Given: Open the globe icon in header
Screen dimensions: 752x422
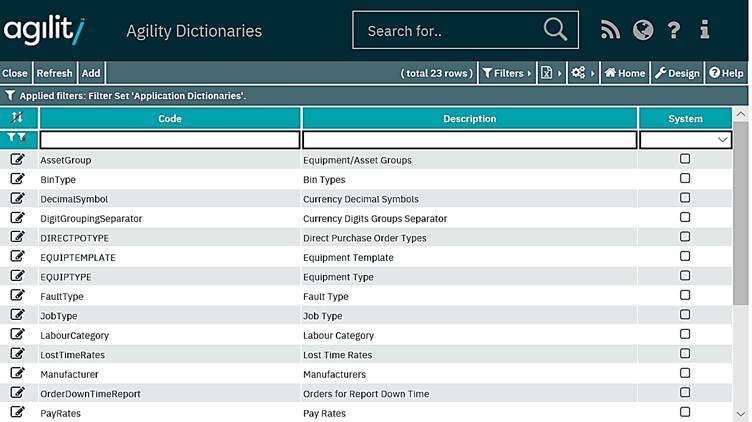Looking at the screenshot, I should pyautogui.click(x=643, y=30).
